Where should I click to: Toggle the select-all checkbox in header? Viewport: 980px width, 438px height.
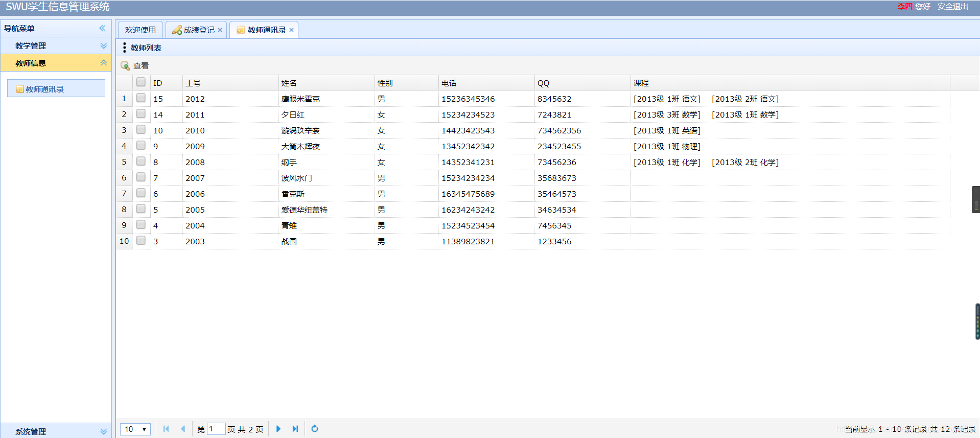pyautogui.click(x=141, y=82)
